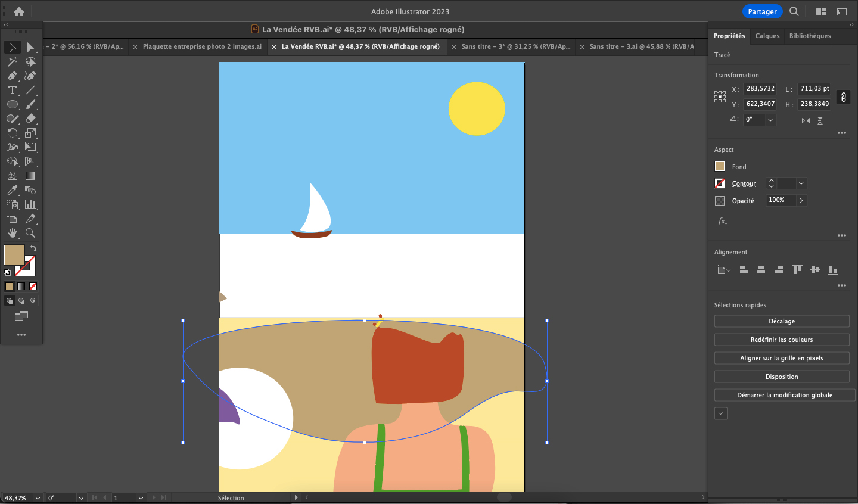The height and width of the screenshot is (504, 858).
Task: Toggle the constrain proportions link
Action: coord(843,97)
